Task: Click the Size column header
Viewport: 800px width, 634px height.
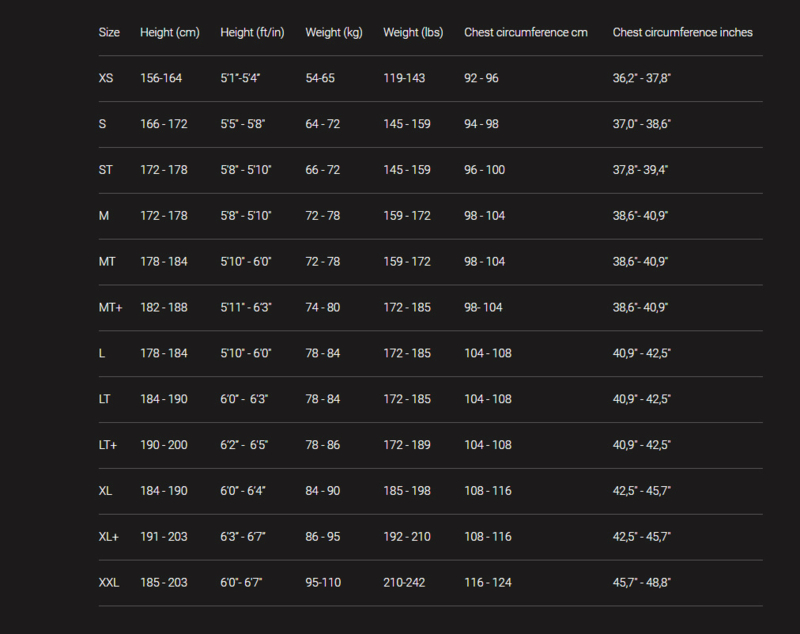Action: point(109,33)
